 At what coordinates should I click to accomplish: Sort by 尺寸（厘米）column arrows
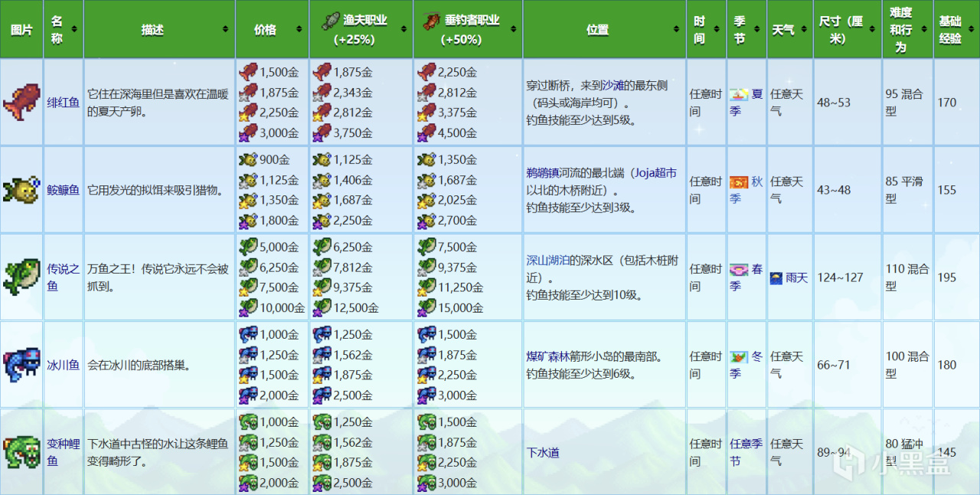(871, 29)
